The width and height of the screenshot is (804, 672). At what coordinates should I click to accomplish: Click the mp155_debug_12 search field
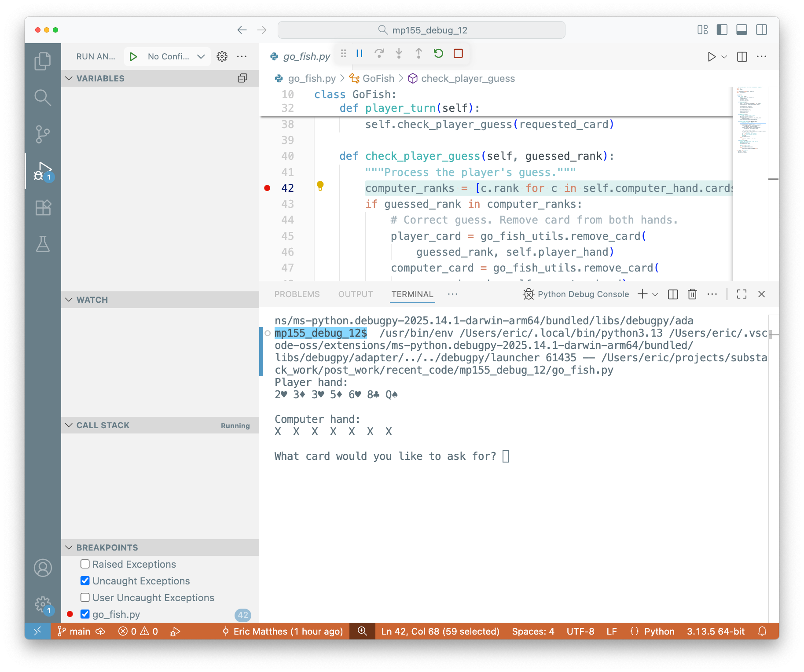(x=421, y=29)
